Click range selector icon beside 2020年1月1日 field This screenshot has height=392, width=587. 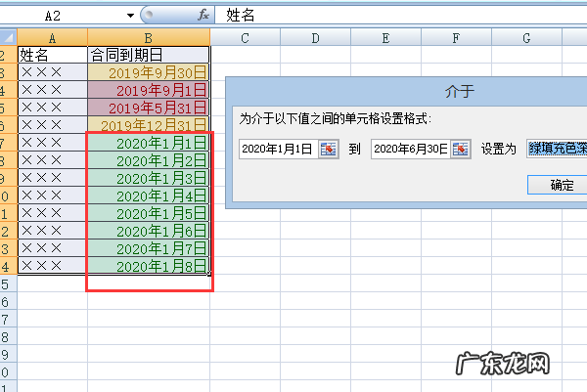328,149
